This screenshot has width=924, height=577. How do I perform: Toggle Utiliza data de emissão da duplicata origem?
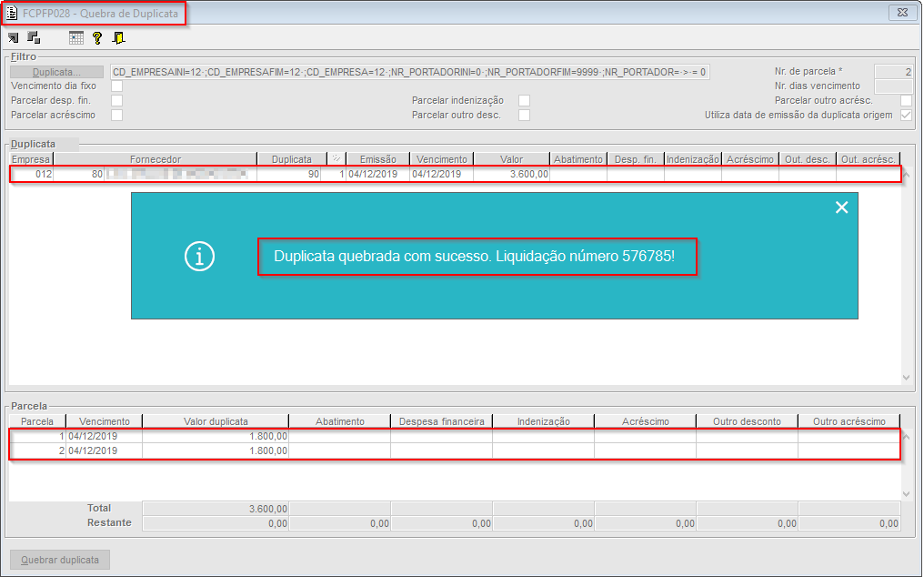[x=907, y=115]
